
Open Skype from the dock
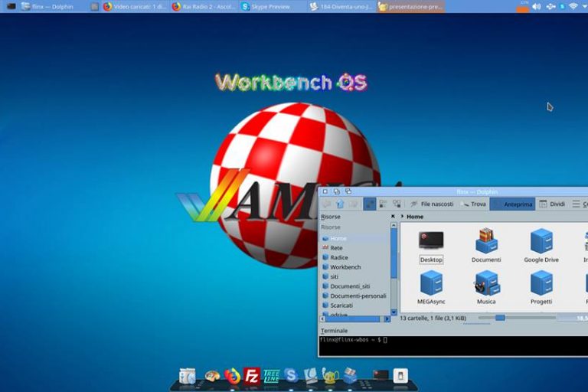coord(291,375)
